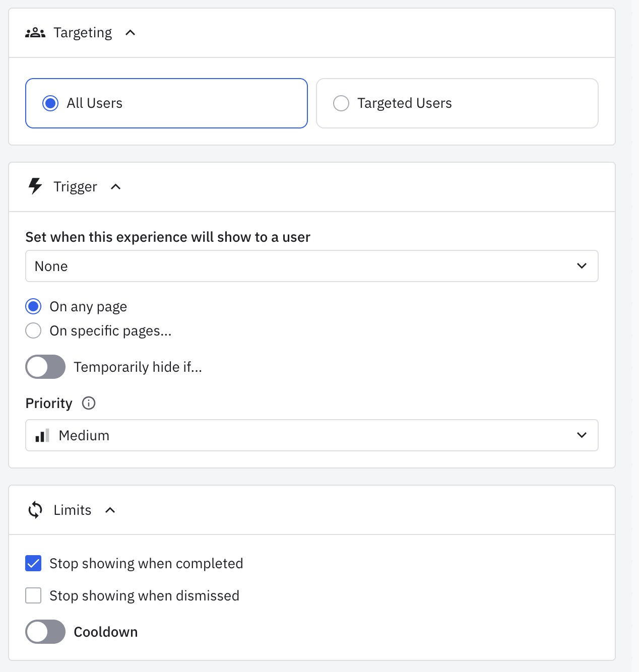The width and height of the screenshot is (639, 672).
Task: Select the All Users radio option
Action: coord(50,103)
